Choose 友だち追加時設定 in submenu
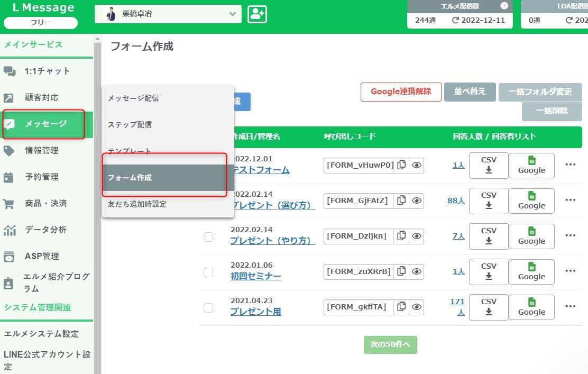588x374 pixels. tap(137, 204)
